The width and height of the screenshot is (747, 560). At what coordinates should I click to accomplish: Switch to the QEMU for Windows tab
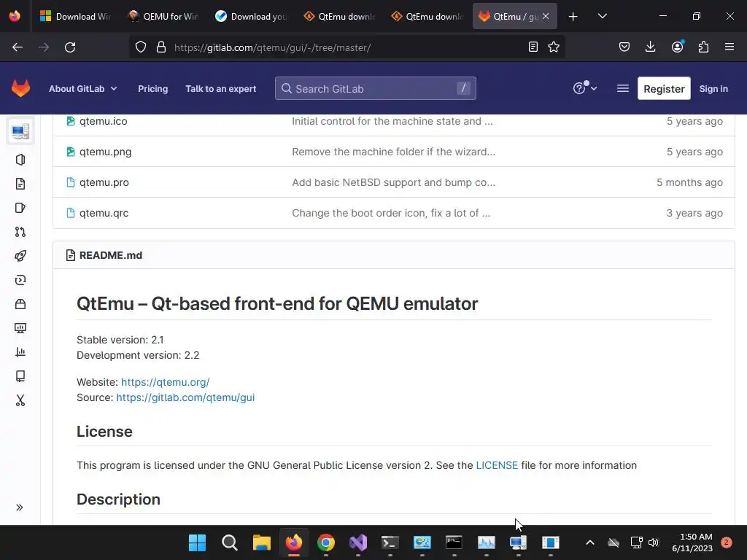[163, 16]
